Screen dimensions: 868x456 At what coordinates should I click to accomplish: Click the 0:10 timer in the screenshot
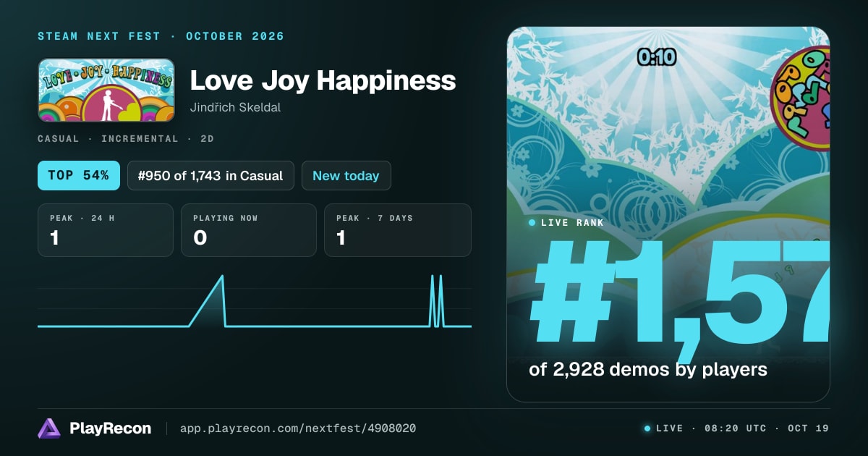pos(657,57)
